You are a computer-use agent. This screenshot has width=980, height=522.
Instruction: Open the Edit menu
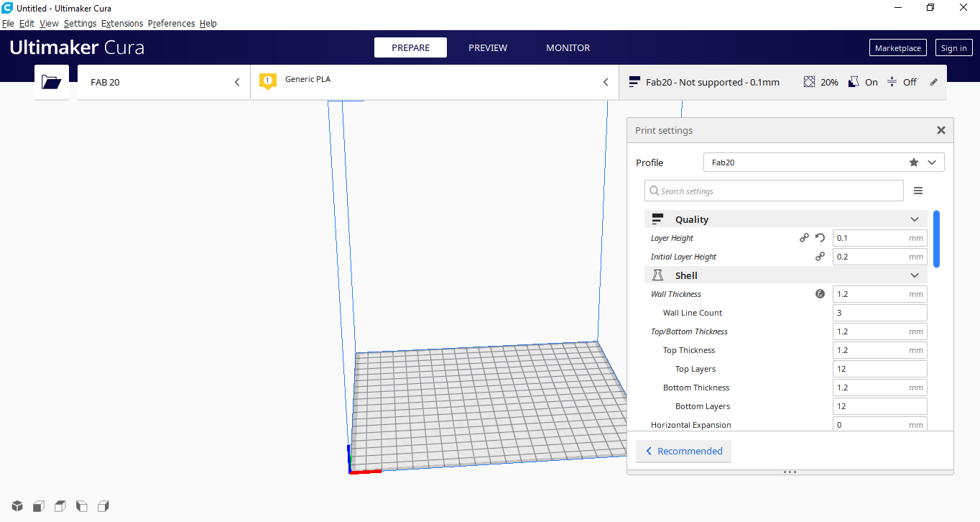coord(27,24)
